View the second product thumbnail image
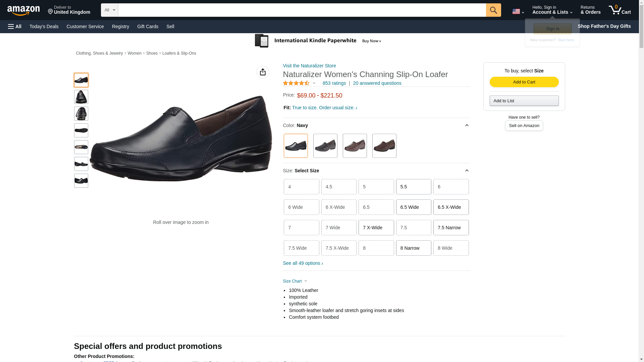 click(x=81, y=97)
